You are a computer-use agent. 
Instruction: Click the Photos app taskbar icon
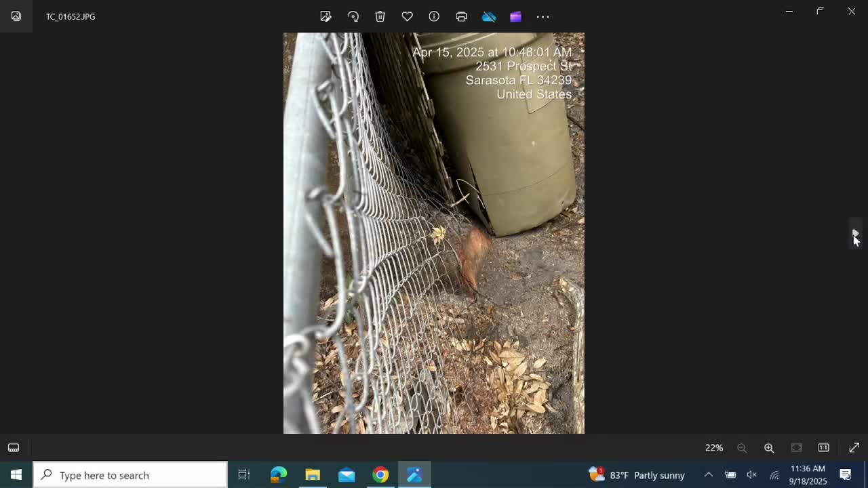click(414, 474)
